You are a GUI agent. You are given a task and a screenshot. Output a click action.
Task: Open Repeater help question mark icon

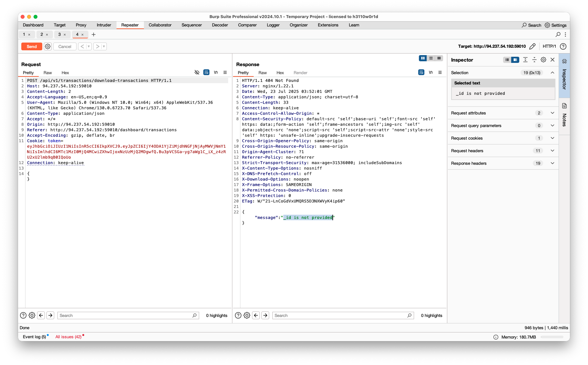tap(563, 46)
